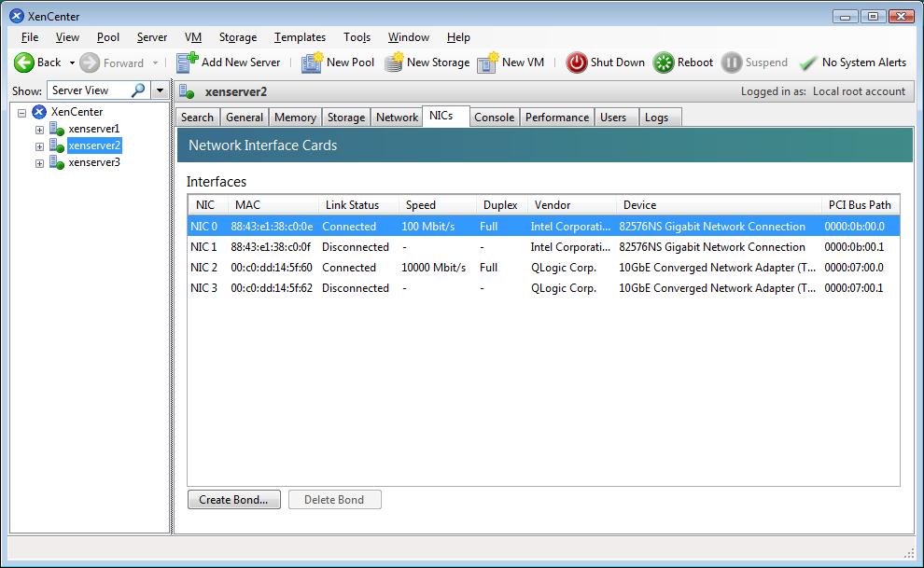Expand the xenserver1 tree node
This screenshot has width=924, height=568.
coord(39,130)
